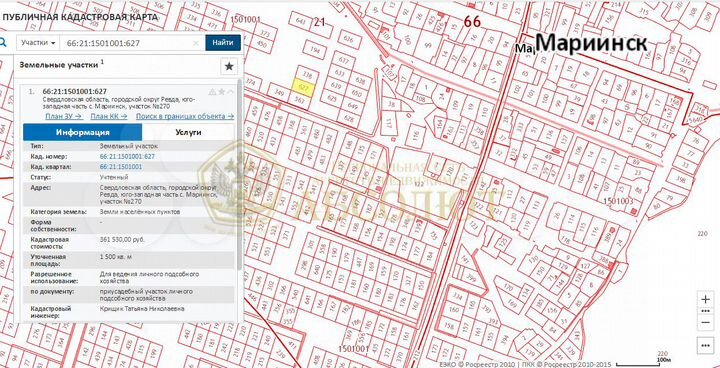
Task: Click the Найти search button
Action: (x=223, y=43)
